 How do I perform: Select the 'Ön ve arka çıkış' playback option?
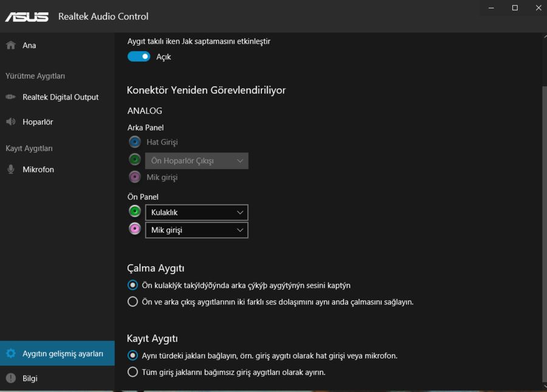(132, 301)
